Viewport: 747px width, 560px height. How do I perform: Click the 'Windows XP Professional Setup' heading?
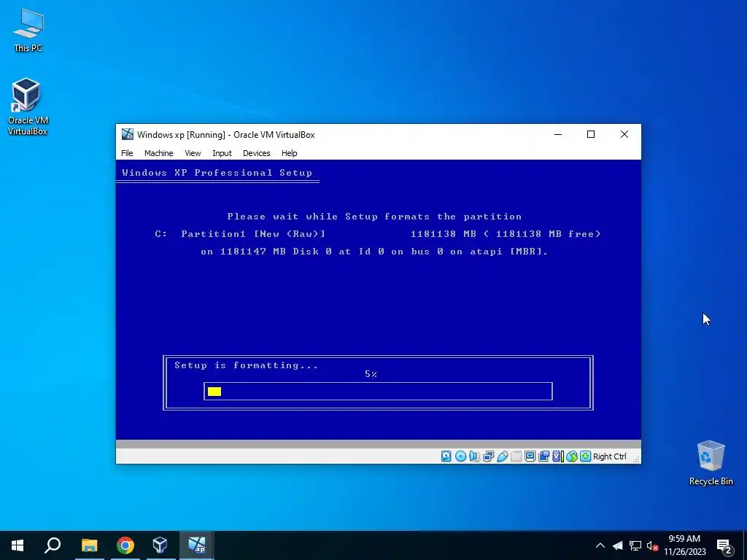point(217,172)
